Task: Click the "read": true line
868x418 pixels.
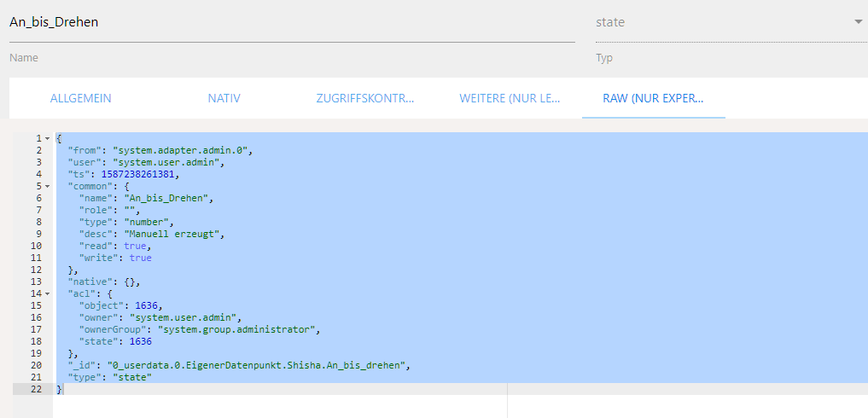Action: tap(115, 247)
